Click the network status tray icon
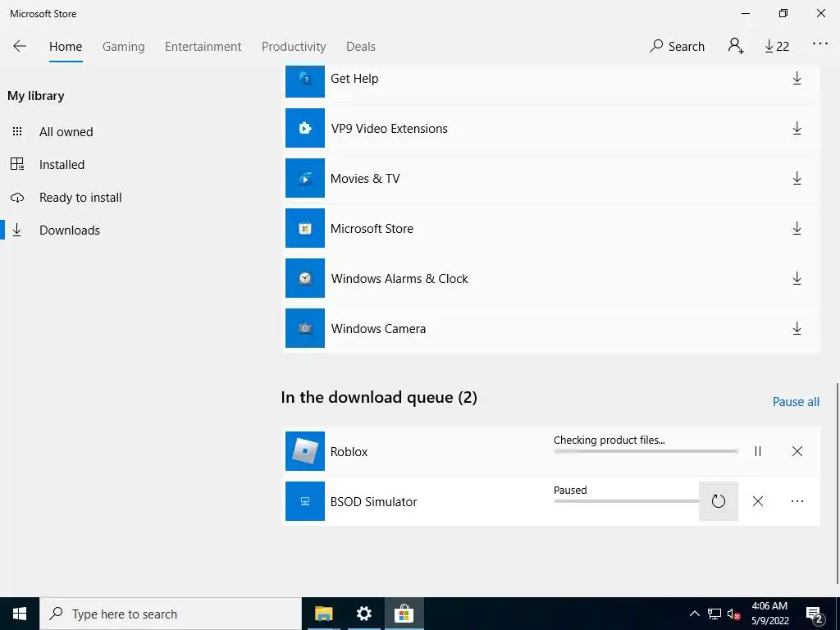 point(714,614)
